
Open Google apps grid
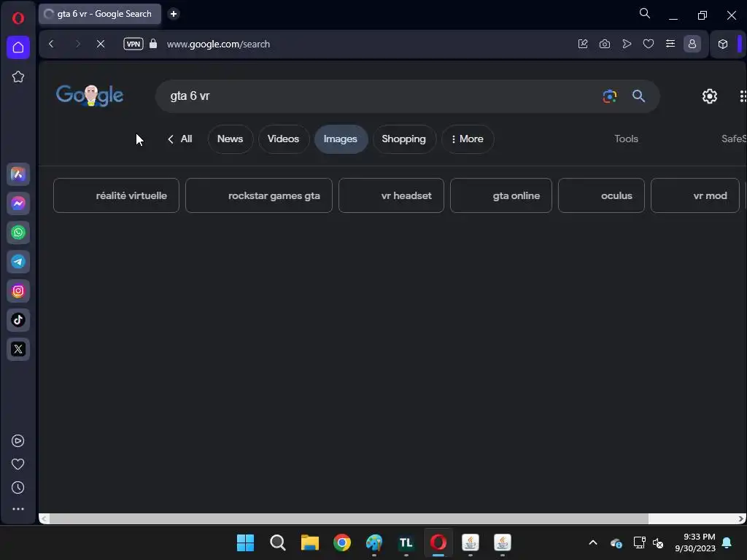743,96
